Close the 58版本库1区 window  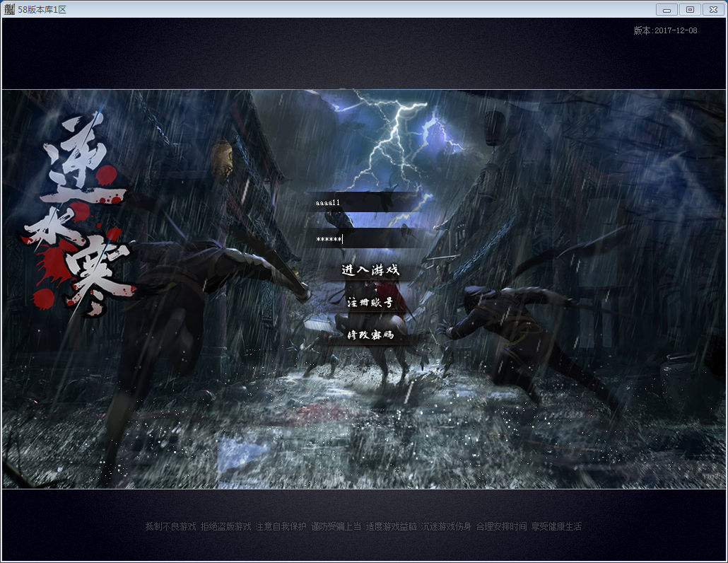[x=714, y=9]
